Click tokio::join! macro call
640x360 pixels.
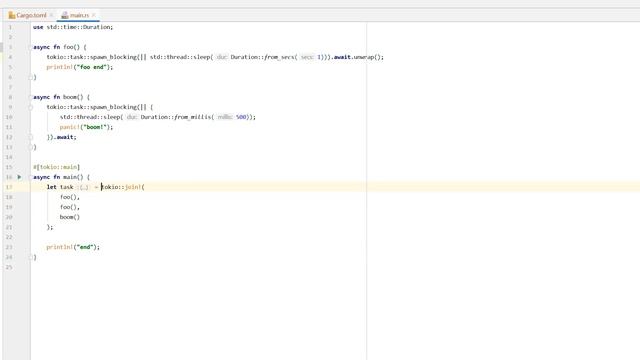coord(123,187)
